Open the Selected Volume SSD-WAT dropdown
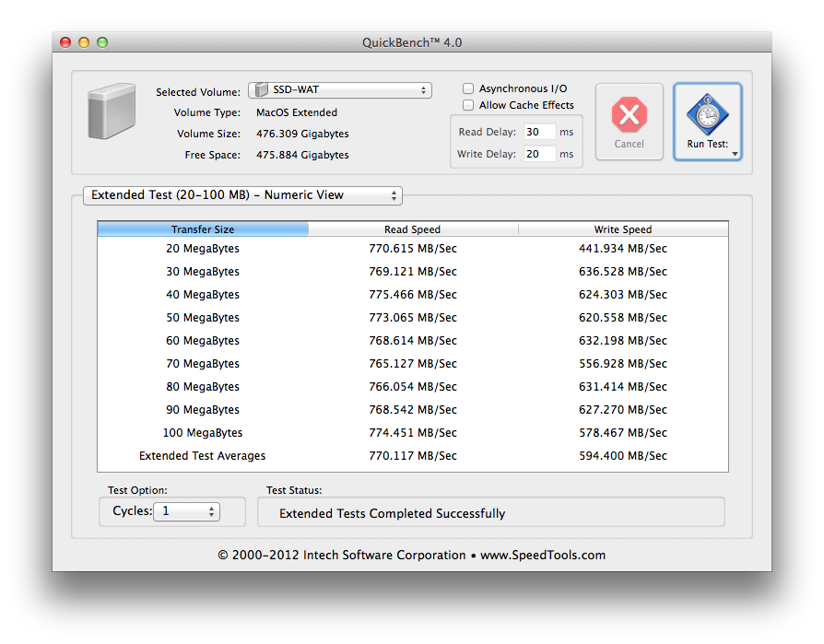The image size is (824, 644). (340, 89)
